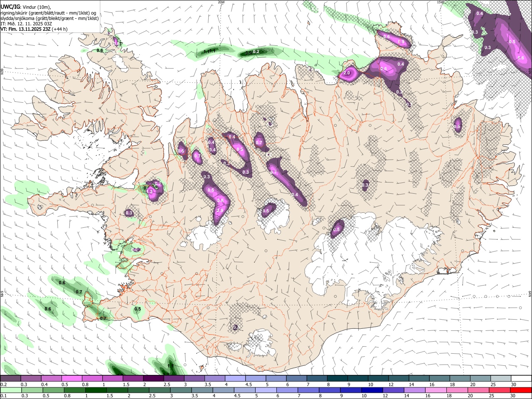Click the '0.4' label on the snow scale
Screen dimensions: 532x399
click(x=44, y=384)
